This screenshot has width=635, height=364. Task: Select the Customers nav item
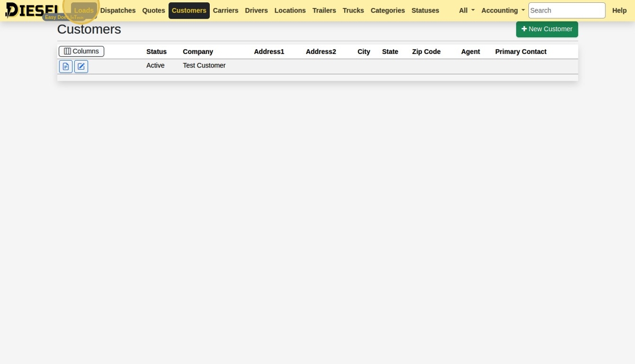pyautogui.click(x=189, y=11)
